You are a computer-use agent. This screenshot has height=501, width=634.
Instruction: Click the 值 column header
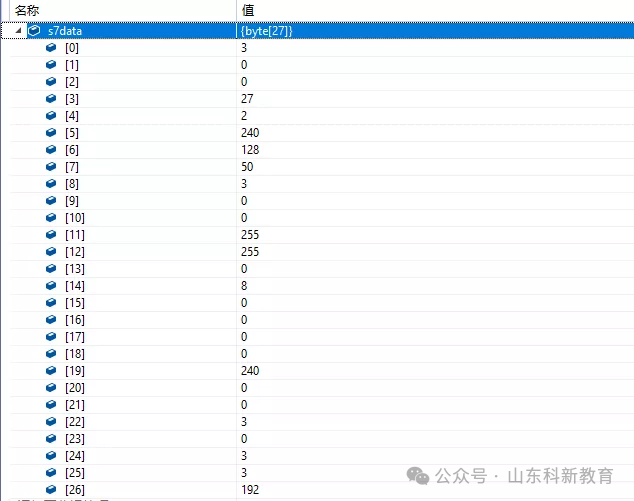coord(248,10)
